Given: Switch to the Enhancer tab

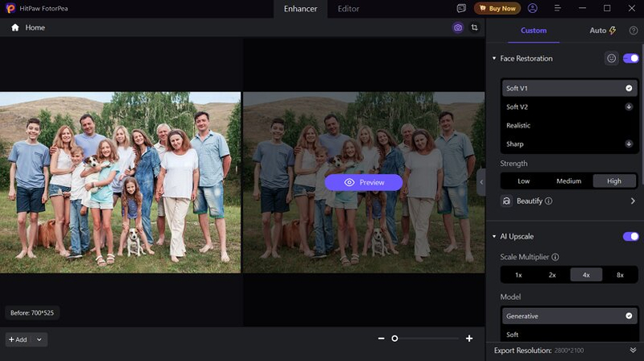Looking at the screenshot, I should tap(300, 9).
